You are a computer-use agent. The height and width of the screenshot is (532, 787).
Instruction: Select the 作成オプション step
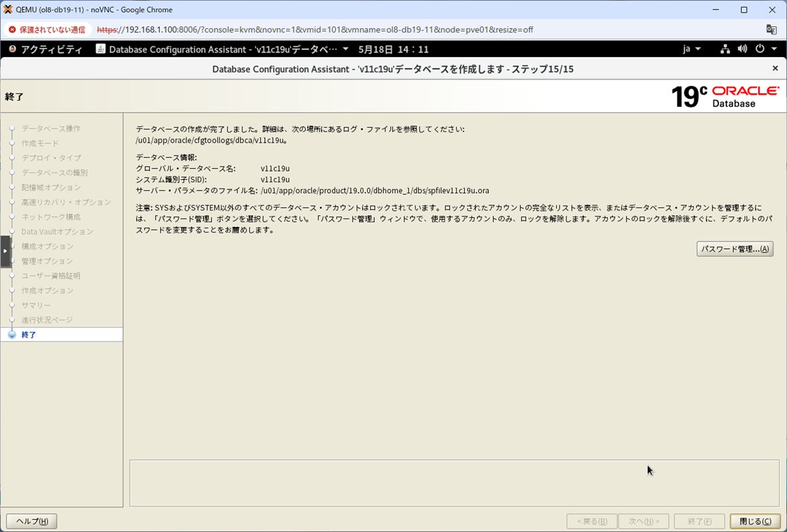pos(48,291)
